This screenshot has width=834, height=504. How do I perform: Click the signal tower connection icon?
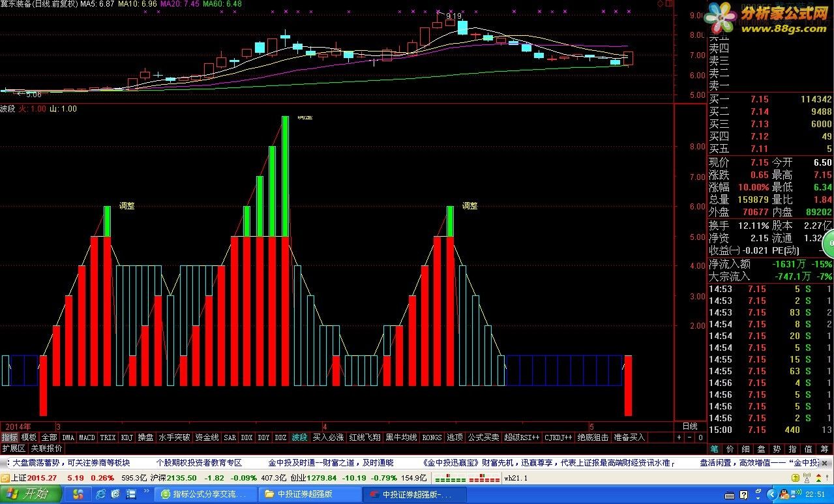807,477
